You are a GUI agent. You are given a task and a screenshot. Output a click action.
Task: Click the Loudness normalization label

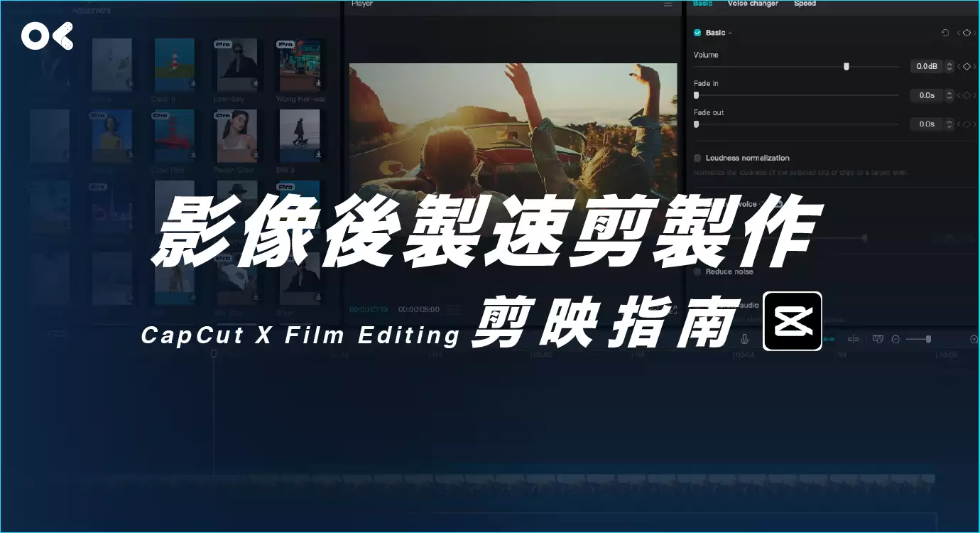click(x=748, y=158)
